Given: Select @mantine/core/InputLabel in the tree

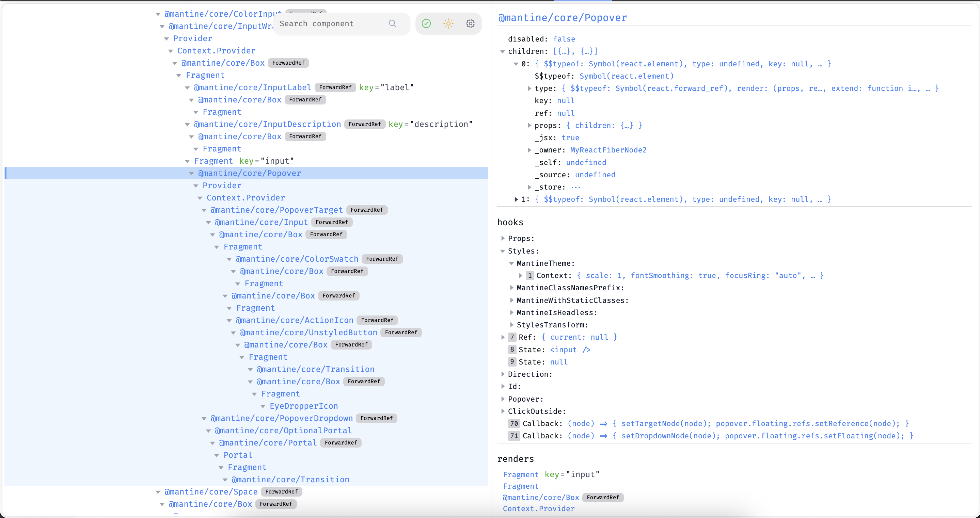Looking at the screenshot, I should [x=253, y=87].
